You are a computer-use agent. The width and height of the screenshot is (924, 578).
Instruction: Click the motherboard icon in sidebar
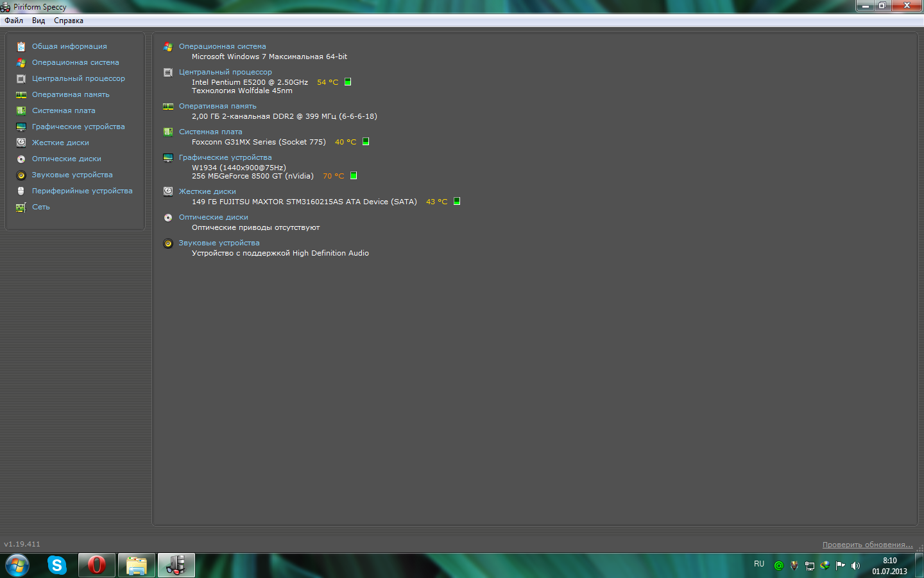click(x=21, y=110)
